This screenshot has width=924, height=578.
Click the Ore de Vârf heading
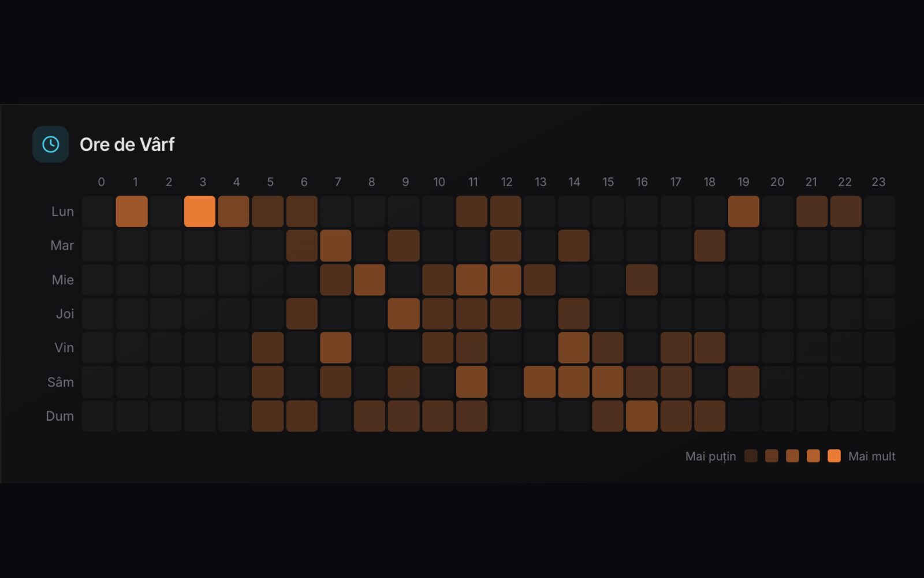(x=127, y=144)
